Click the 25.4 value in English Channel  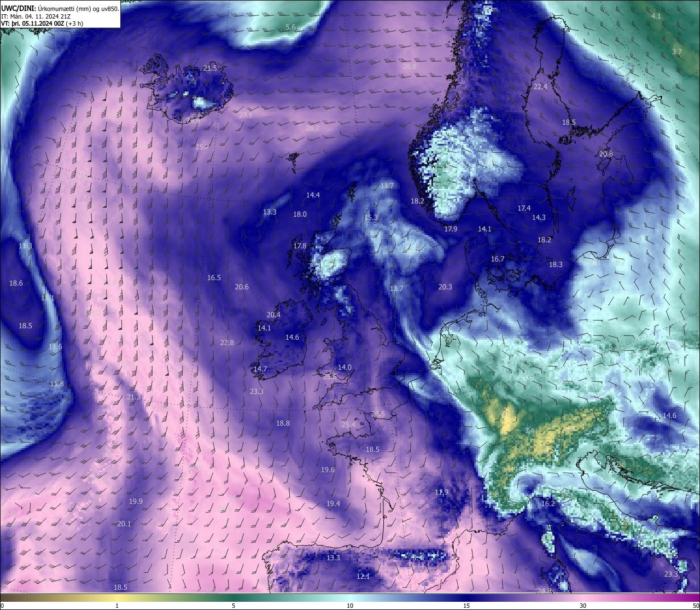tap(348, 425)
